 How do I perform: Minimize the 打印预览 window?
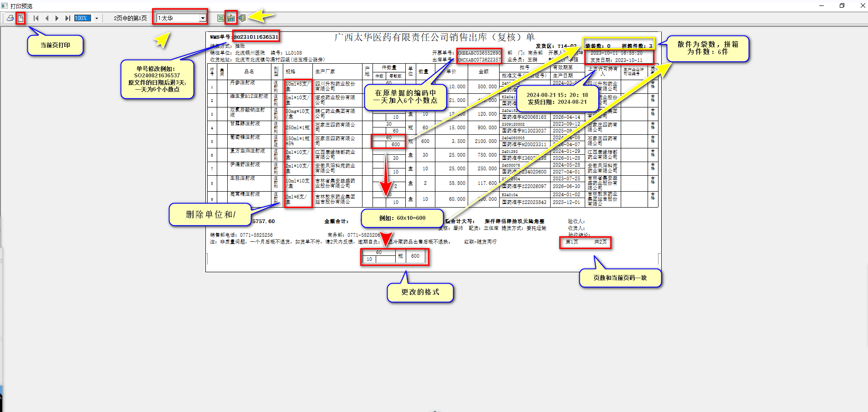[822, 6]
